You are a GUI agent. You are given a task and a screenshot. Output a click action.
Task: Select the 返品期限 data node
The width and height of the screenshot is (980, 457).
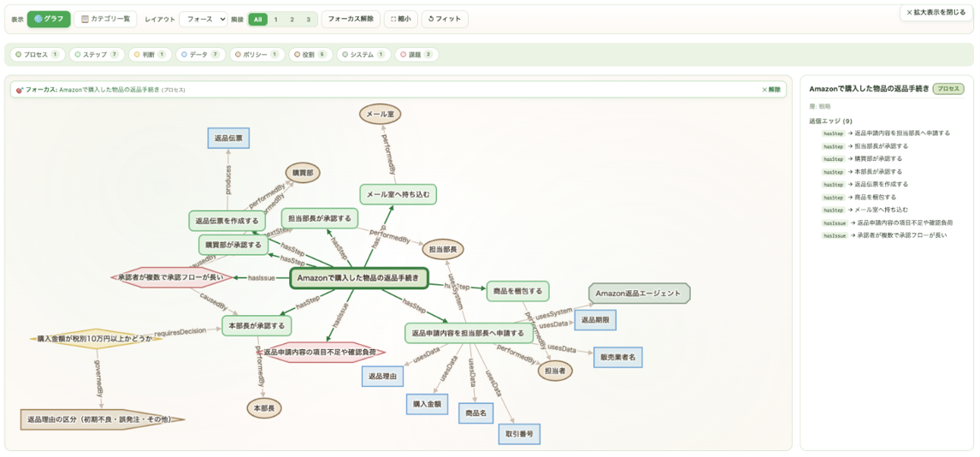point(595,320)
